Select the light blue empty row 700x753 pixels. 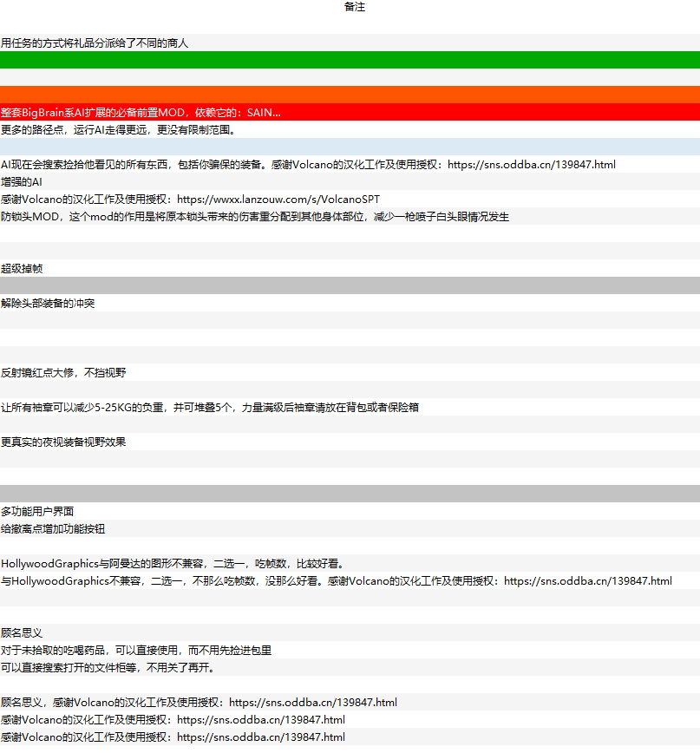point(350,147)
